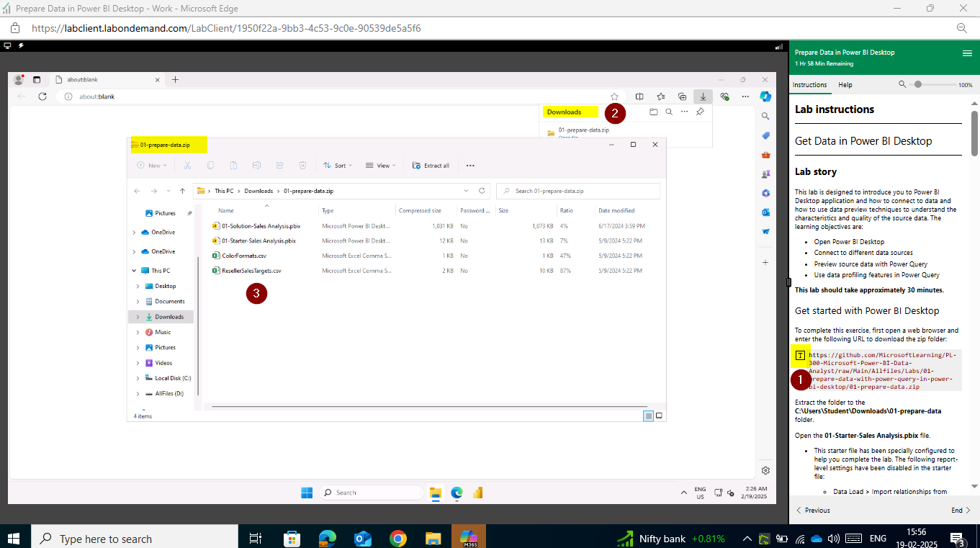Click the type-text T icon beside URL
This screenshot has height=548, width=980.
click(x=800, y=355)
